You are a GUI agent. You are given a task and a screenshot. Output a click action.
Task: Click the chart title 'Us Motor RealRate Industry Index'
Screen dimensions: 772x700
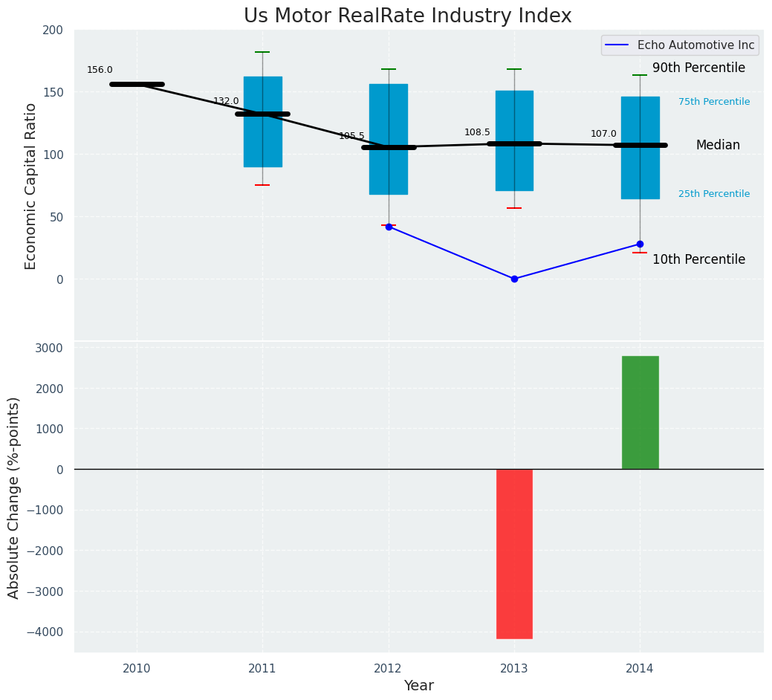[407, 16]
